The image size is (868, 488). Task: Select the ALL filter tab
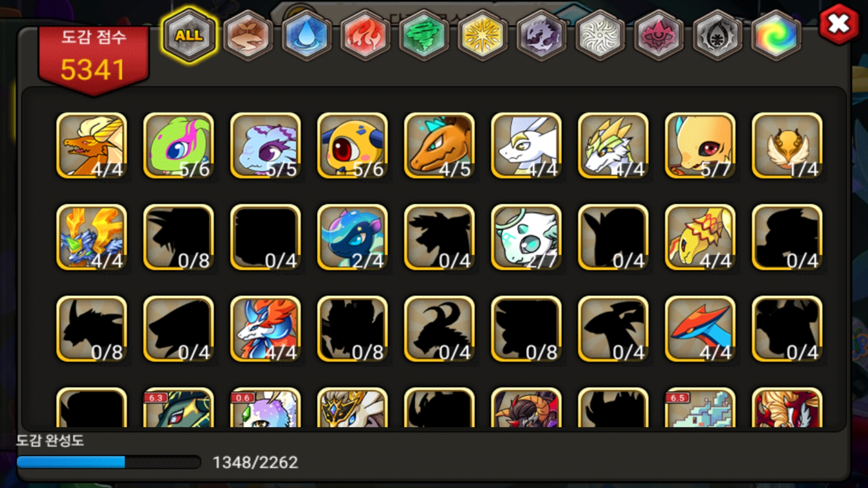(x=189, y=35)
